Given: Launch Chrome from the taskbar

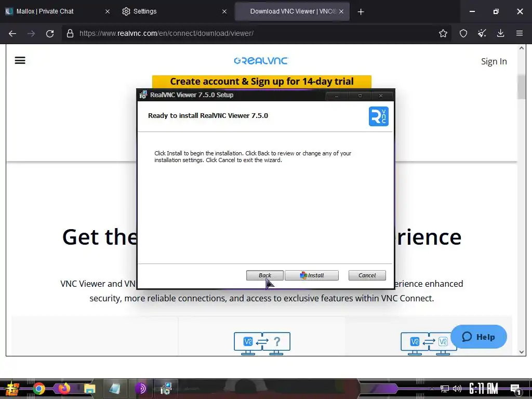Looking at the screenshot, I should (x=38, y=389).
